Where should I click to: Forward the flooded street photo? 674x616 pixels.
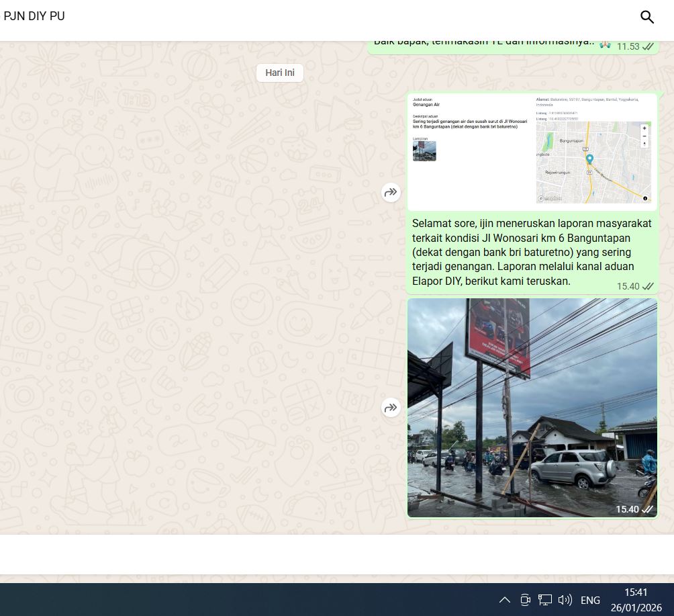[x=391, y=408]
